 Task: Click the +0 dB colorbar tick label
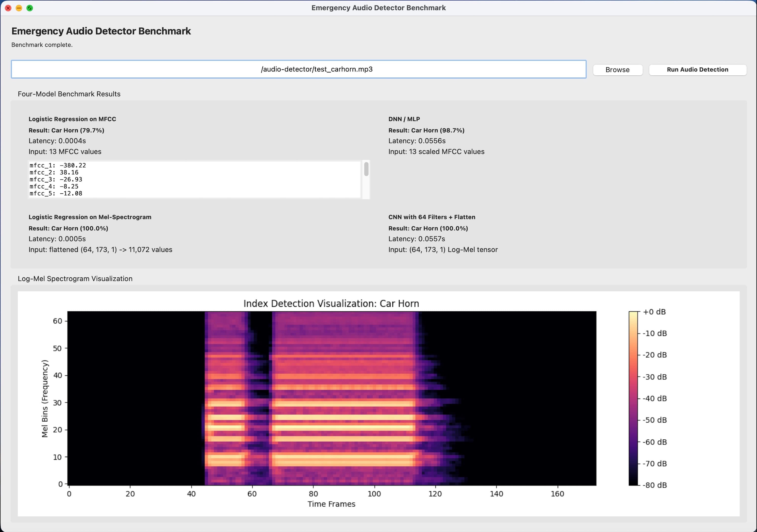tap(654, 312)
